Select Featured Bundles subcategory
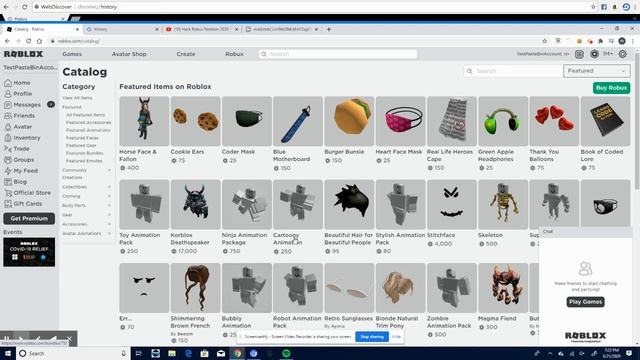 coord(84,153)
